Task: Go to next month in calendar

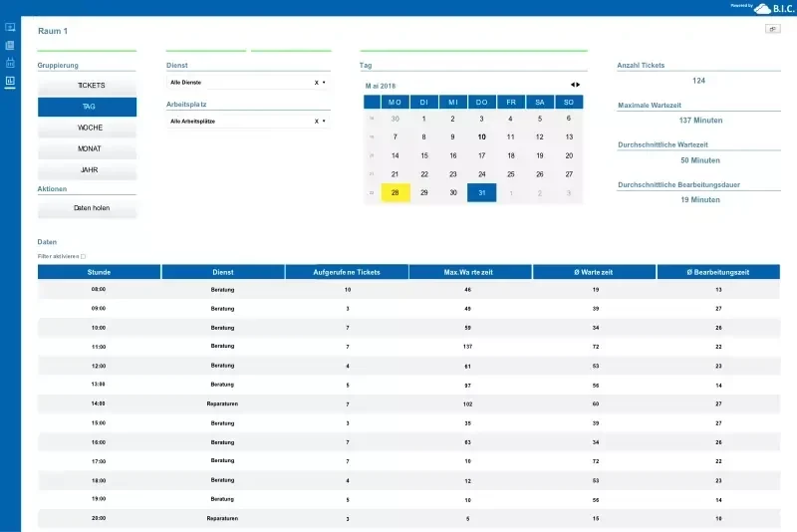Action: click(x=579, y=85)
